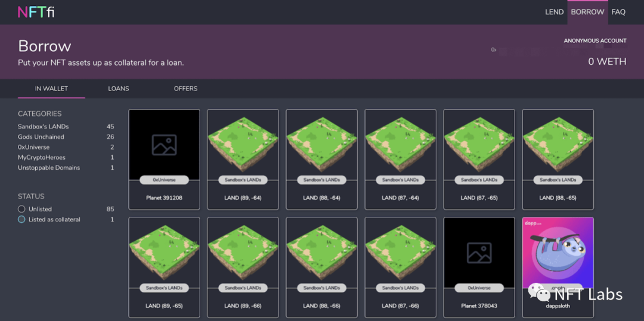Viewport: 644px width, 321px height.
Task: Select the Unlisted status radio button
Action: click(x=21, y=209)
